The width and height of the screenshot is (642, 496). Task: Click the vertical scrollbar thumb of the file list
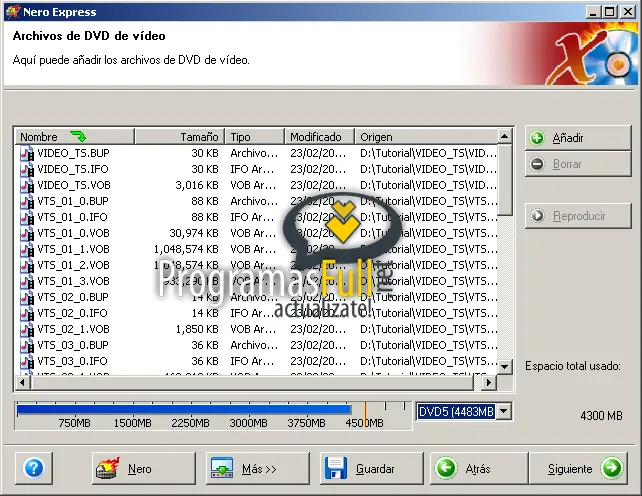(504, 179)
